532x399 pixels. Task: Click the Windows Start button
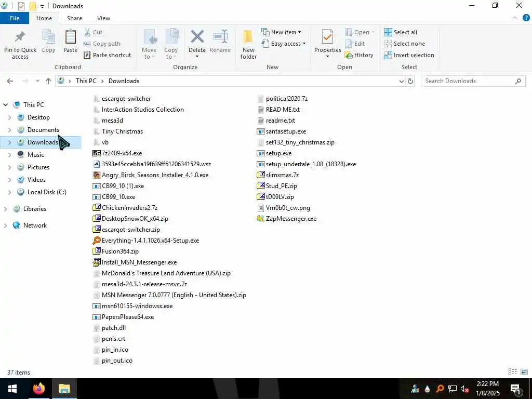(x=12, y=389)
